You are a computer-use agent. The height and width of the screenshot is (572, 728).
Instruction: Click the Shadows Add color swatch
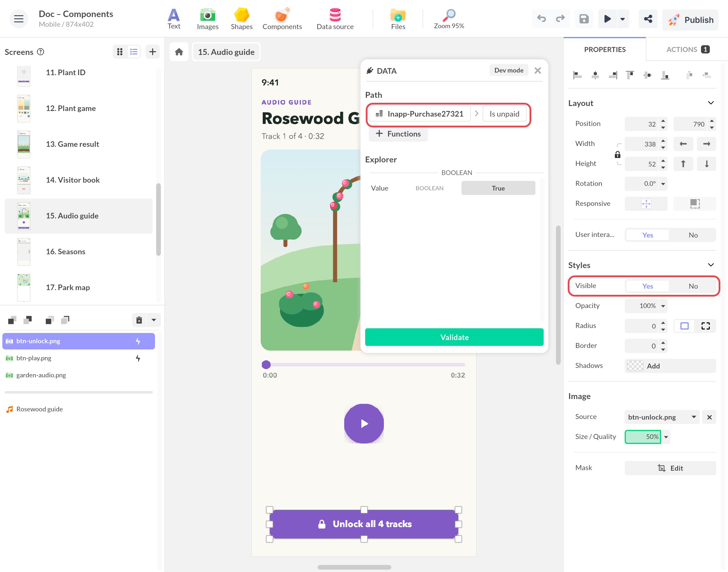(x=635, y=366)
